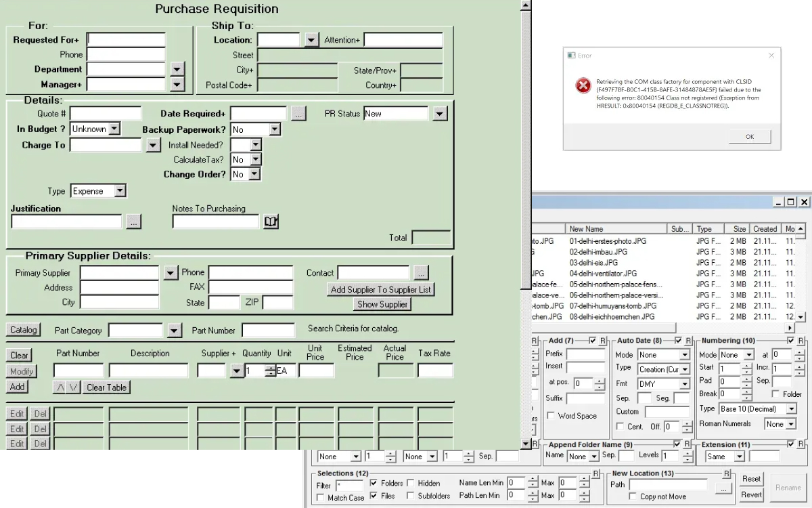The width and height of the screenshot is (812, 508).
Task: Click the Requested For input field
Action: coord(126,40)
